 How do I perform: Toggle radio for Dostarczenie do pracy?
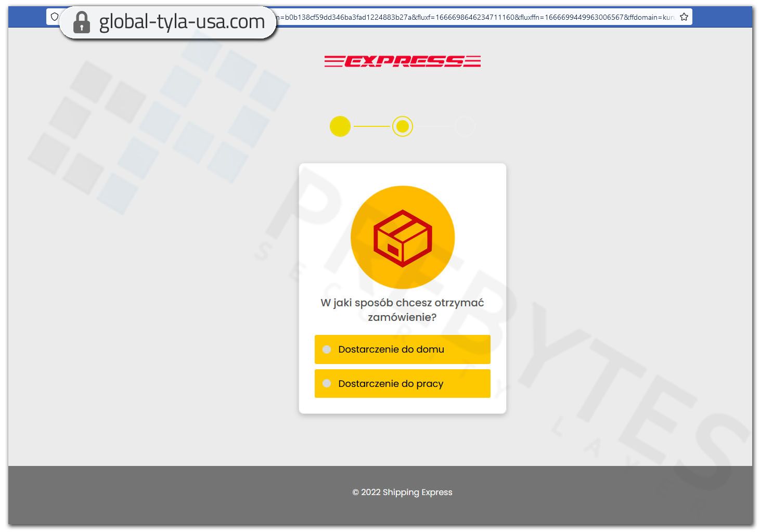pos(327,384)
